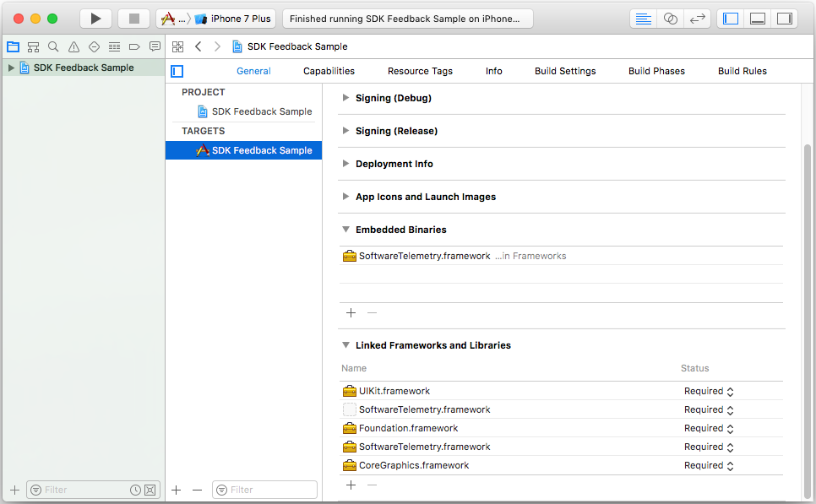Open the scheme selector in toolbar
Viewport: 816px width, 504px height.
[172, 19]
